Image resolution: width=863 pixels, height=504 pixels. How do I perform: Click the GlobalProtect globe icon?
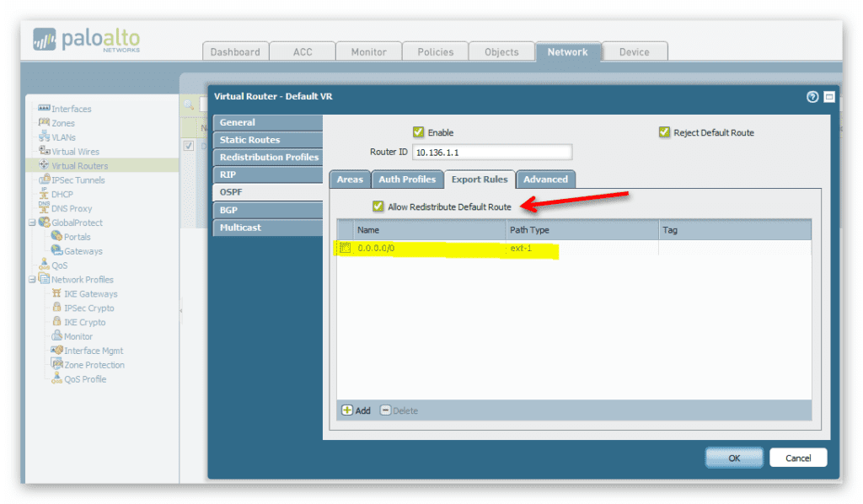point(44,222)
